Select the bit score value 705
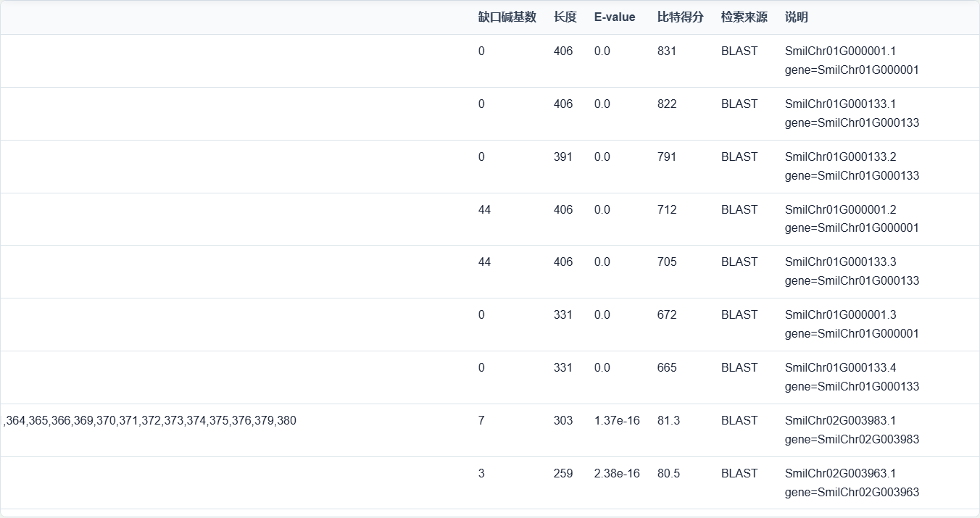Screen dimensions: 980x518 667,262
